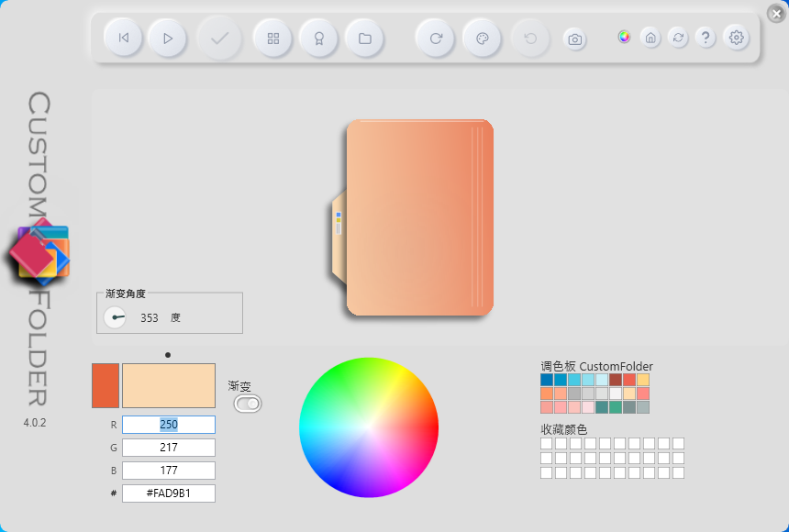Click the gradient angle dial knob

click(115, 317)
